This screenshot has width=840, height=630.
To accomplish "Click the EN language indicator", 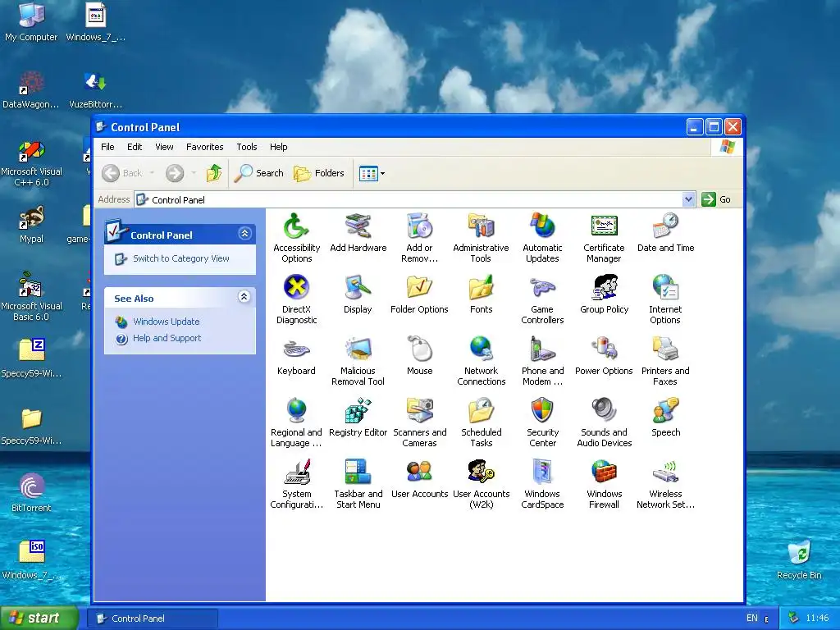I will (752, 619).
